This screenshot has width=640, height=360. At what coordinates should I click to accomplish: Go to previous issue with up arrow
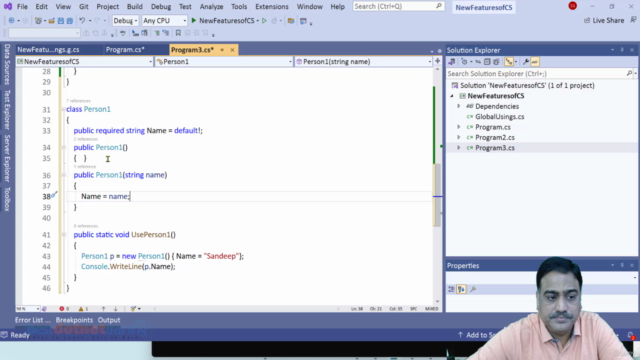[x=104, y=309]
